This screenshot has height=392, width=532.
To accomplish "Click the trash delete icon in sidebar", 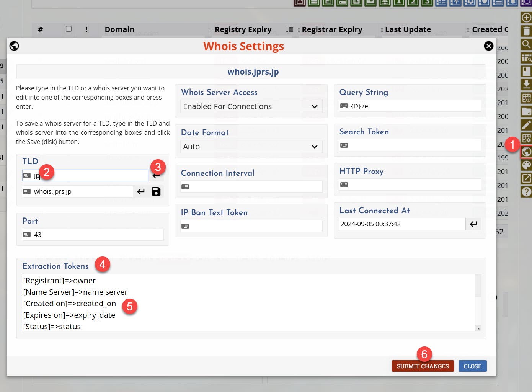I will click(526, 31).
